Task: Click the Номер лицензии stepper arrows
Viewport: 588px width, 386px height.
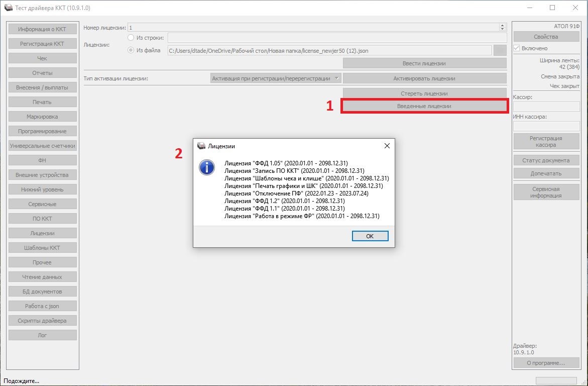Action: click(502, 28)
